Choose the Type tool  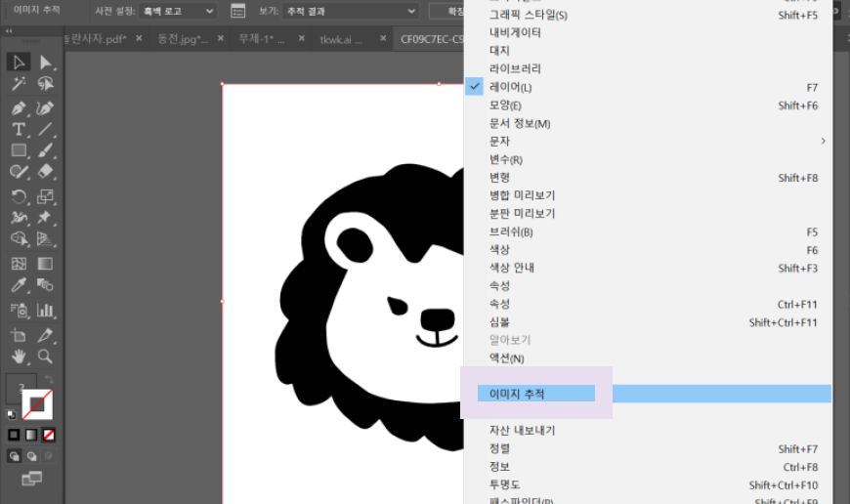[18, 129]
